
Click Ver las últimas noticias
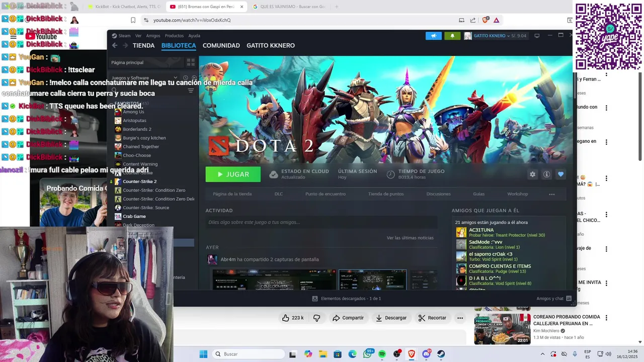click(x=410, y=238)
